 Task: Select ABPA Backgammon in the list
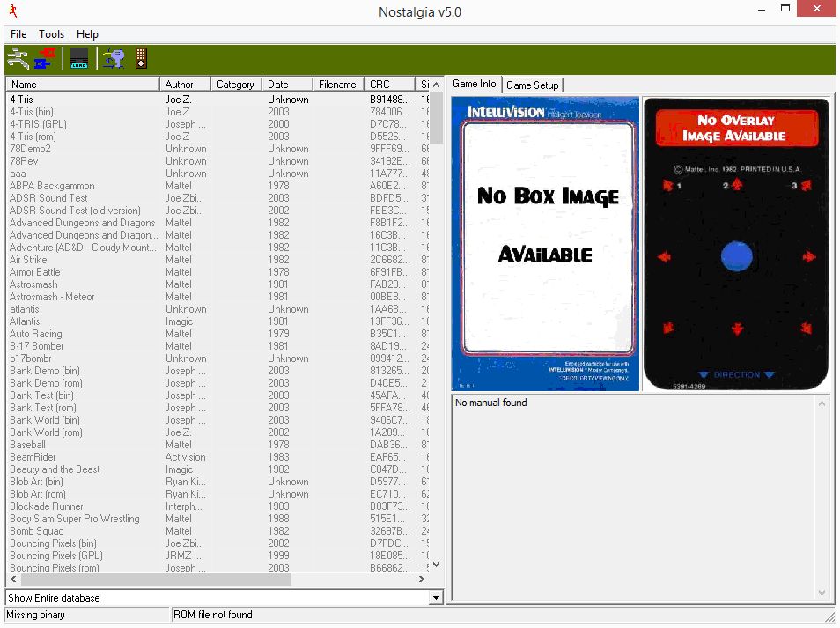click(x=218, y=186)
